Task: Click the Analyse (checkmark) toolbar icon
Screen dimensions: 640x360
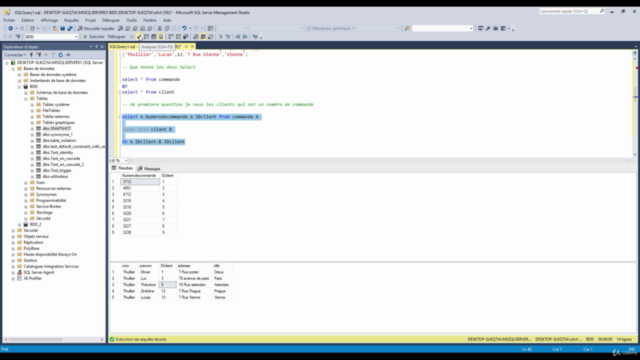Action: click(139, 37)
